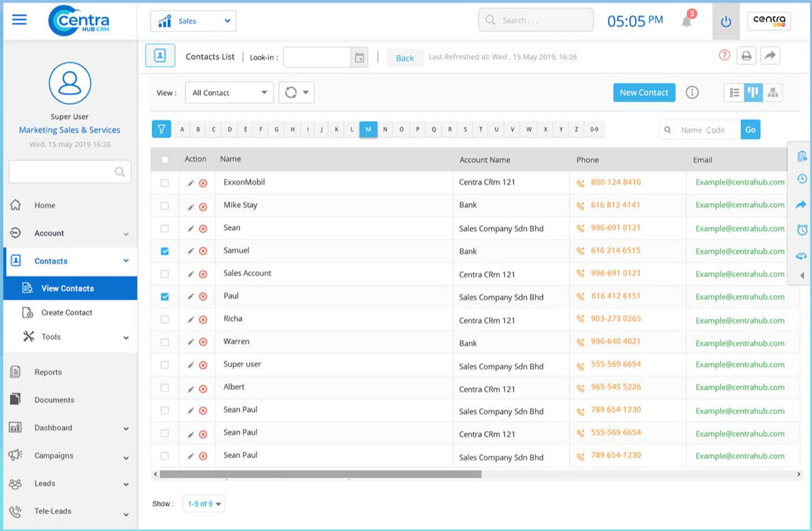Open the history clock icon on right panel
This screenshot has height=531, width=812.
point(801,179)
